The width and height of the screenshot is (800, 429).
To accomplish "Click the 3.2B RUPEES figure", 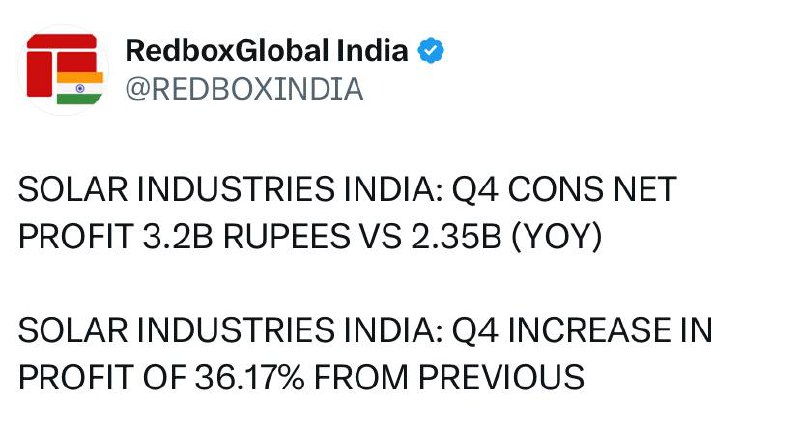I will [x=246, y=237].
